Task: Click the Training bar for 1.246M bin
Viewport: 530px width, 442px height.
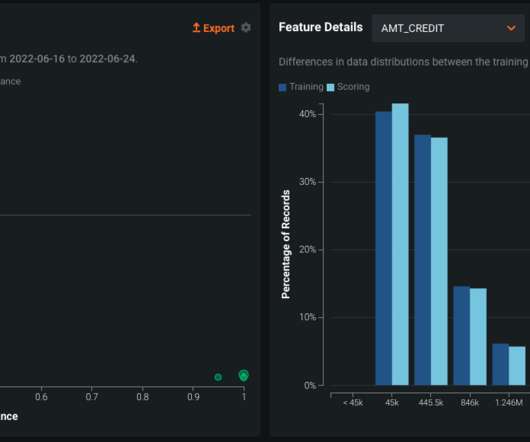Action: [501, 365]
